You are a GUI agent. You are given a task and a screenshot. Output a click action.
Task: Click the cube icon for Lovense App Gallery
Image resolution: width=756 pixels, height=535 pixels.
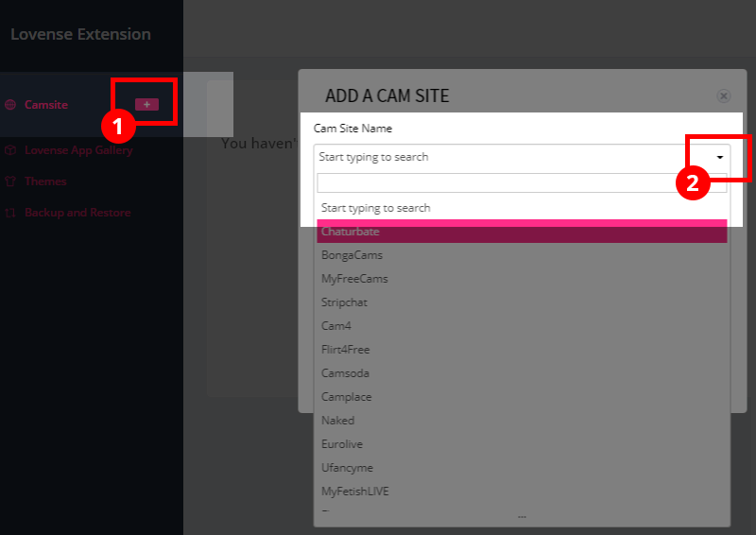(10, 150)
